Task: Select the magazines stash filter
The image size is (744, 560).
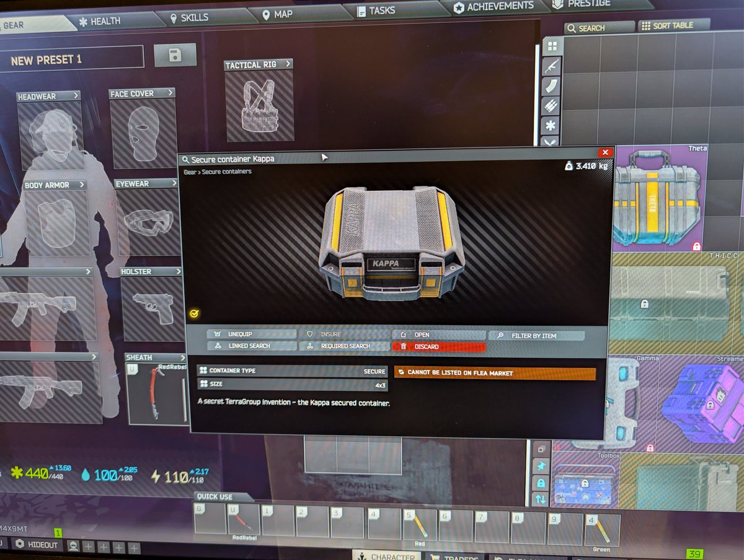Action: click(x=551, y=85)
